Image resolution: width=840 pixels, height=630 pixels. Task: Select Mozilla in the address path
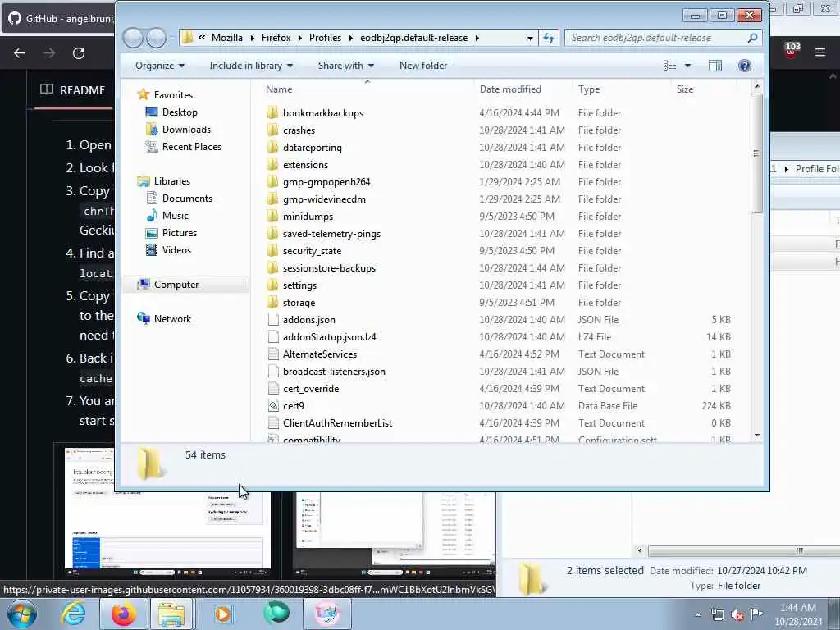(x=226, y=38)
